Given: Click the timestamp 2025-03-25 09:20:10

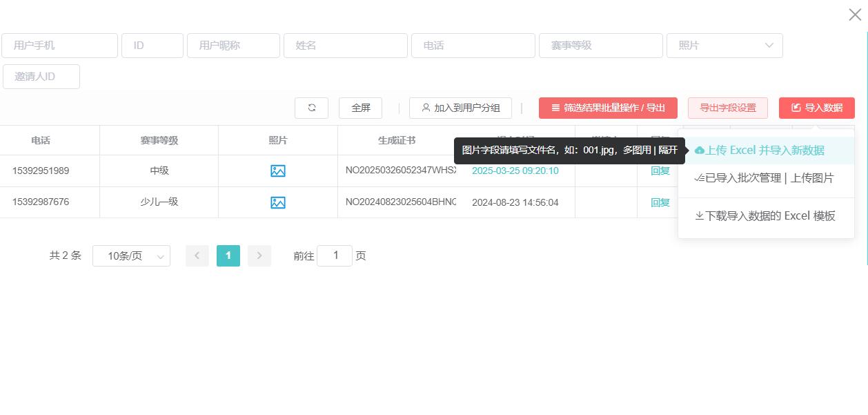Looking at the screenshot, I should click(515, 171).
